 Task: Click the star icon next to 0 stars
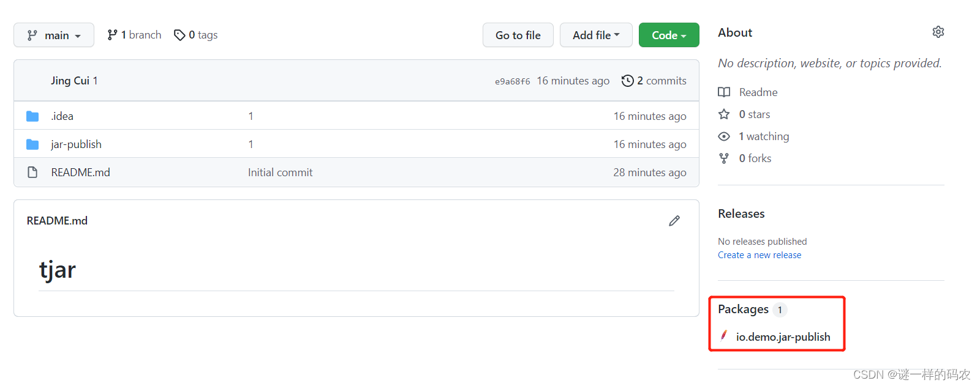click(x=724, y=114)
